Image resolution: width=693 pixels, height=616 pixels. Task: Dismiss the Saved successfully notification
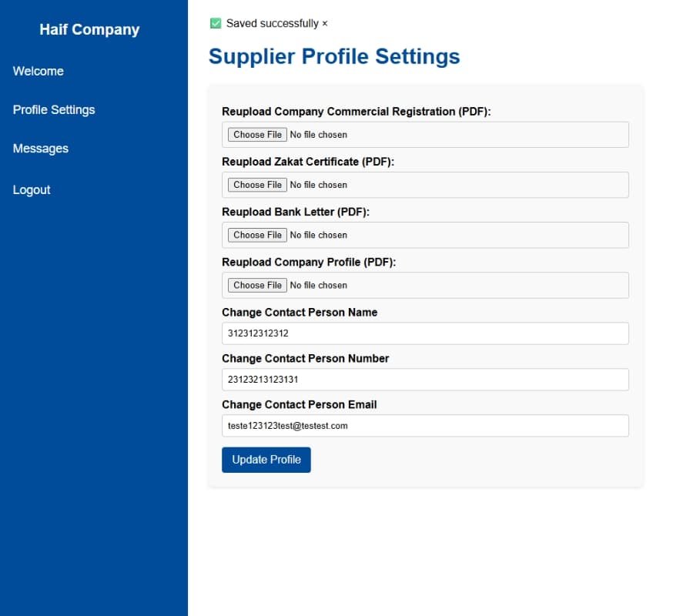click(324, 23)
